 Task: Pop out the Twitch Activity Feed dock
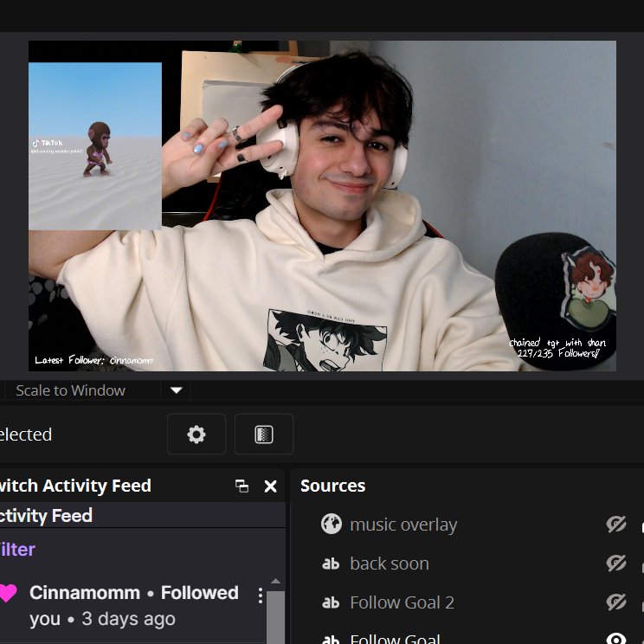coord(241,486)
